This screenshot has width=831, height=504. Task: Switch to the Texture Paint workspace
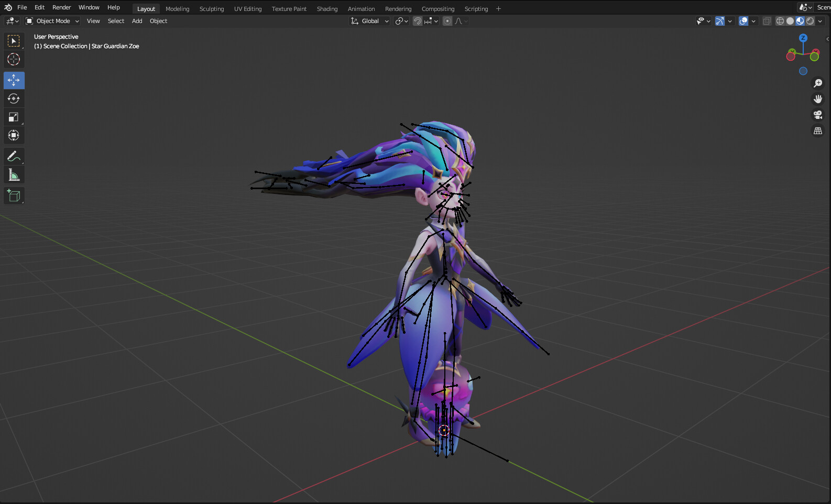point(289,9)
